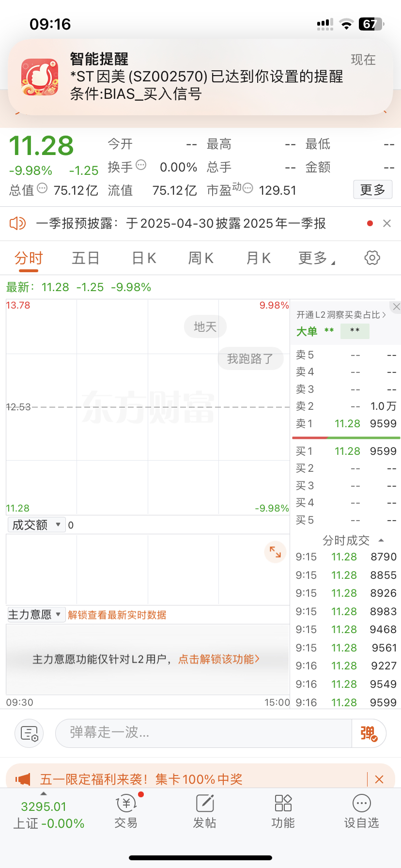401x868 pixels.
Task: Open the 开通L2洞察买卖占比 link
Action: 341,315
